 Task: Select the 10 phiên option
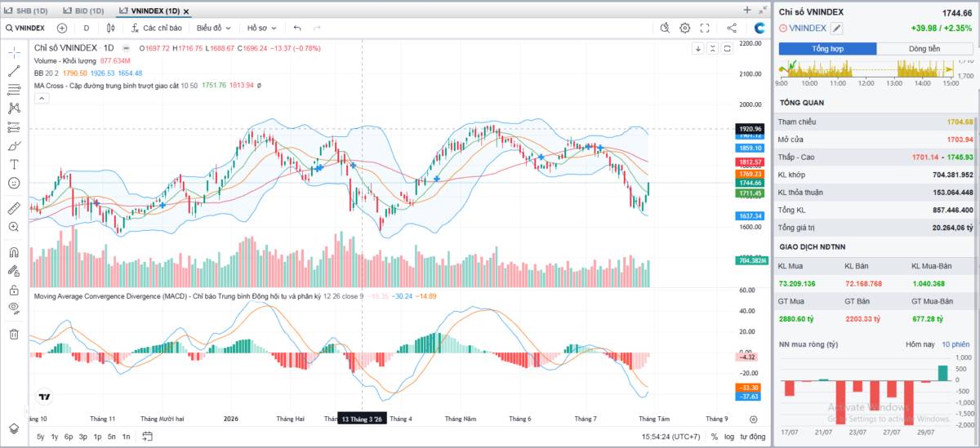point(955,344)
